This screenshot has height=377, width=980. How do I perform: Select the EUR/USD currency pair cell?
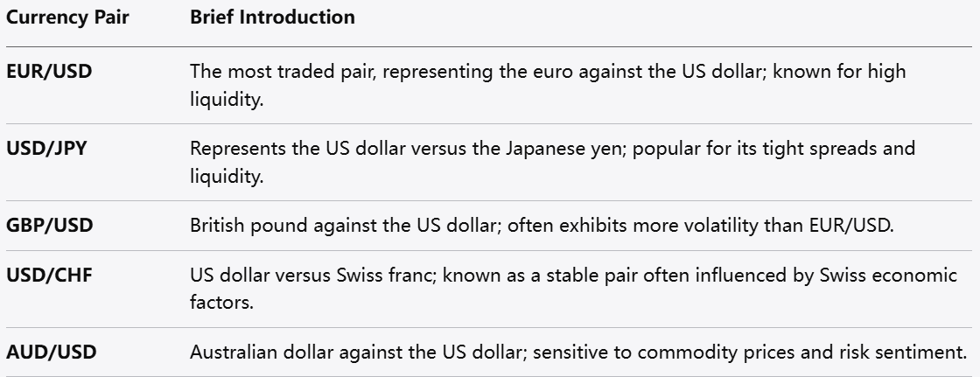(49, 72)
